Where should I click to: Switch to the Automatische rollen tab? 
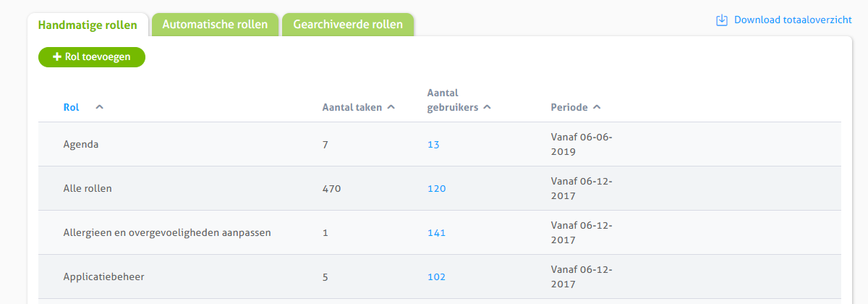(215, 24)
